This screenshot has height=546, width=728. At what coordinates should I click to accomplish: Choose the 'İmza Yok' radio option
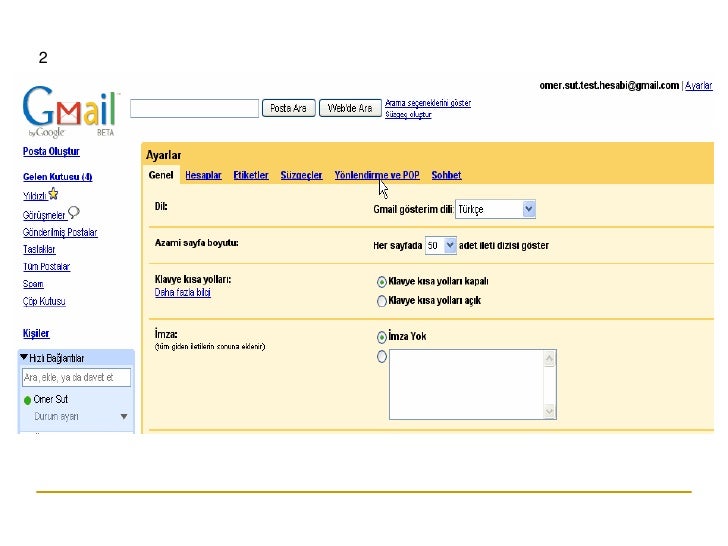click(382, 337)
